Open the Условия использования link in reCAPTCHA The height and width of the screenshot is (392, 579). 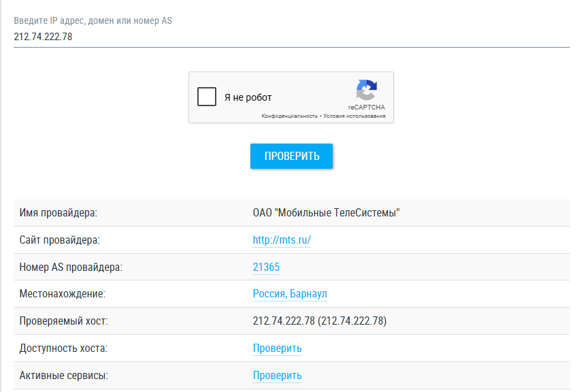(354, 116)
